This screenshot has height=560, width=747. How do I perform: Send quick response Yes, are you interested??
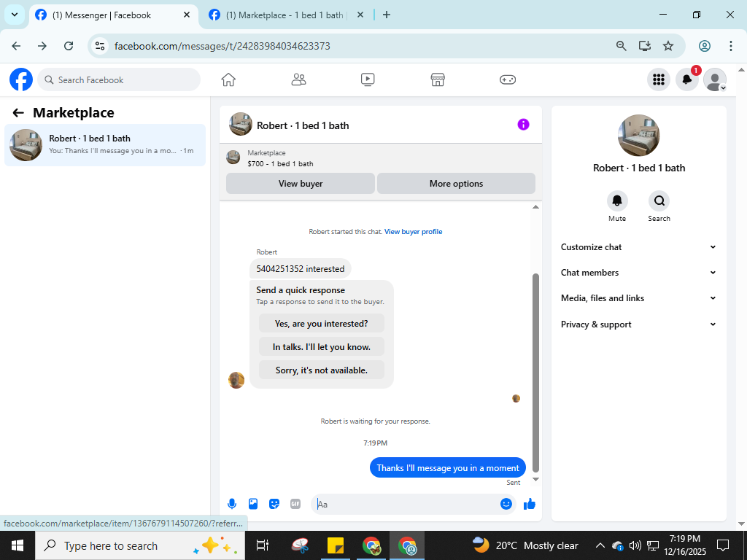(322, 323)
